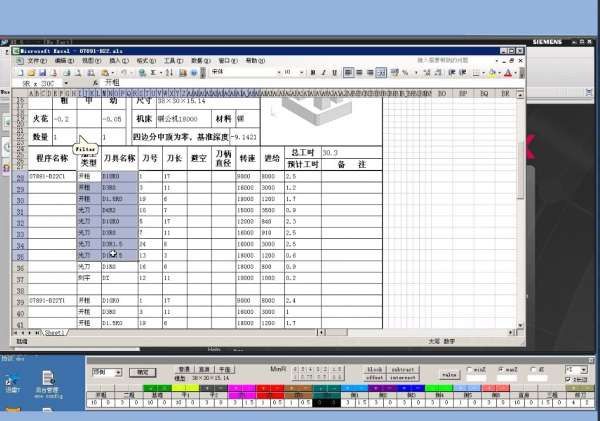
Task: Click the formula bar showing 开粗
Action: coord(312,83)
